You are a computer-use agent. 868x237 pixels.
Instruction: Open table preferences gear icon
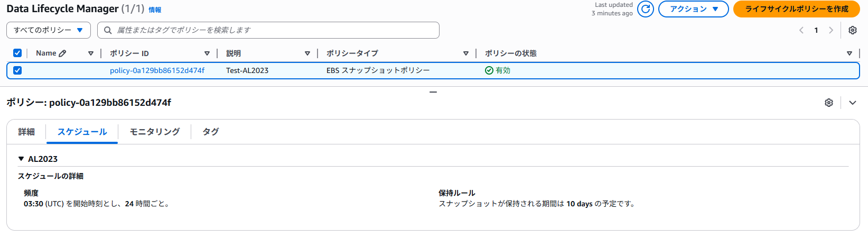[852, 30]
